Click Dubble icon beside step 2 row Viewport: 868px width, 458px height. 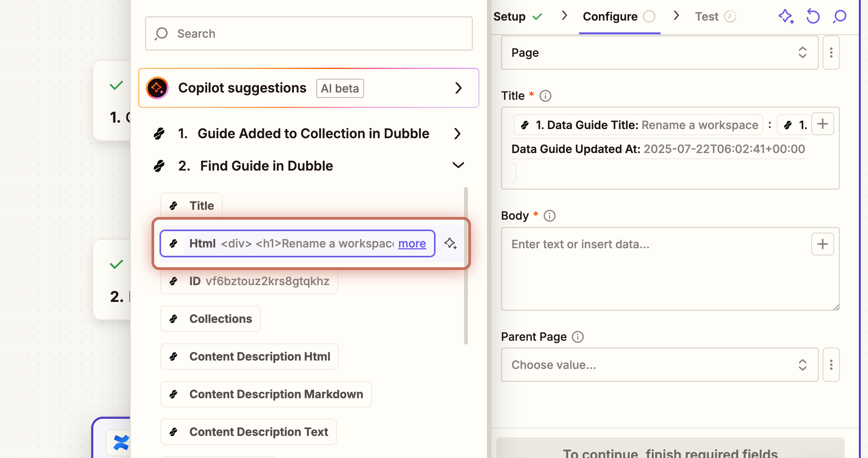[159, 166]
